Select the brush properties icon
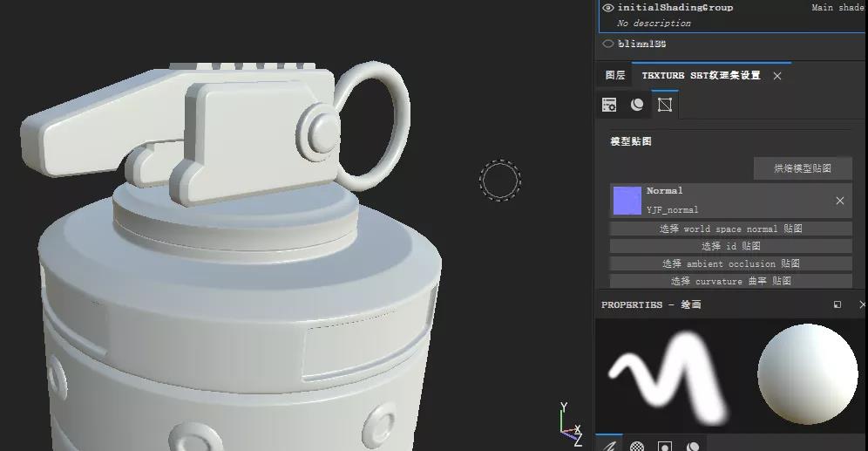868x451 pixels. [610, 445]
